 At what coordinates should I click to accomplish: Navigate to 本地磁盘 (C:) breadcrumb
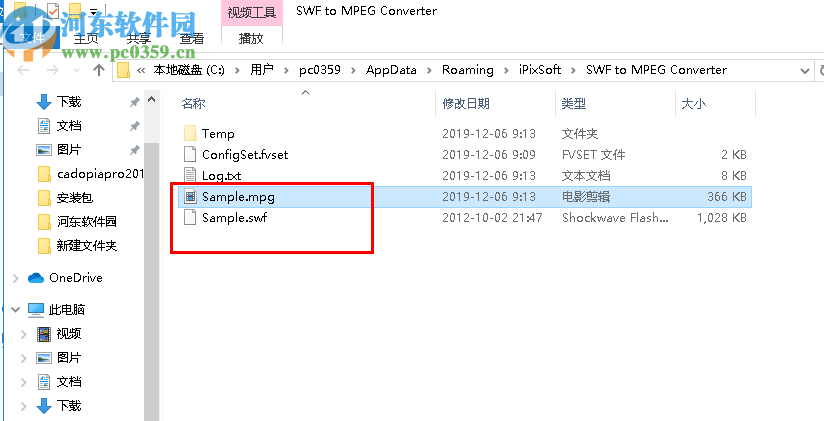tap(189, 70)
